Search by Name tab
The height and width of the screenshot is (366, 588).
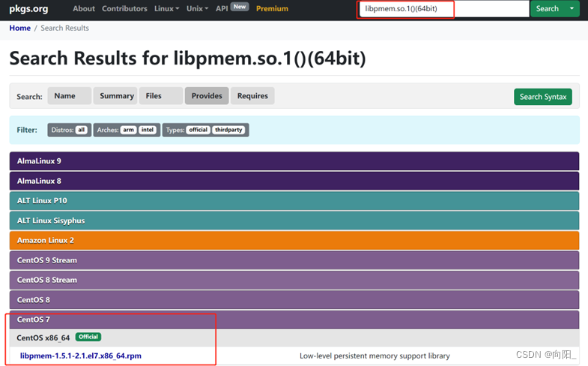pyautogui.click(x=69, y=96)
